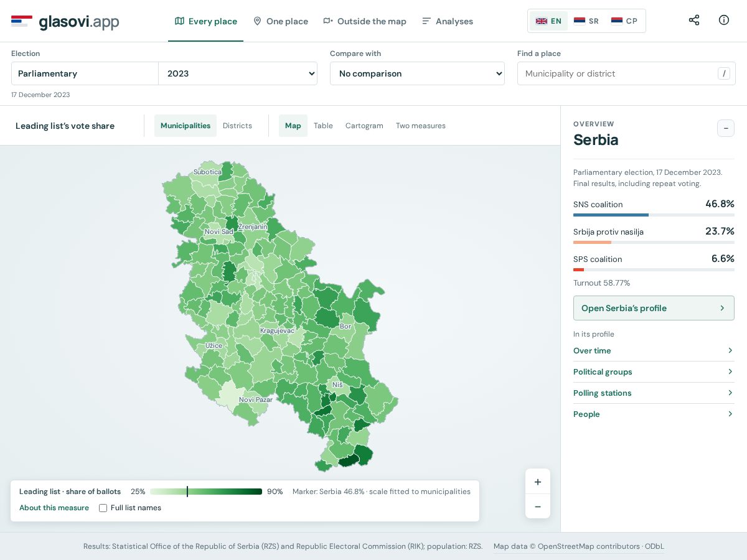The height and width of the screenshot is (560, 747).
Task: Click Bor label on map
Action: pos(345,326)
